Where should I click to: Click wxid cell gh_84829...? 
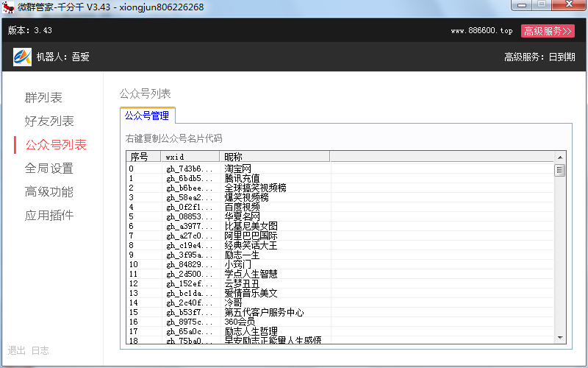(190, 265)
